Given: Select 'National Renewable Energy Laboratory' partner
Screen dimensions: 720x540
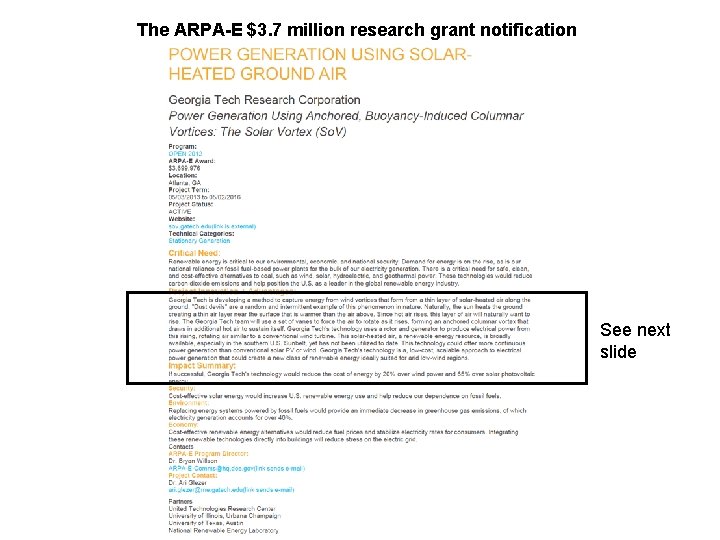Looking at the screenshot, I should [x=223, y=531].
